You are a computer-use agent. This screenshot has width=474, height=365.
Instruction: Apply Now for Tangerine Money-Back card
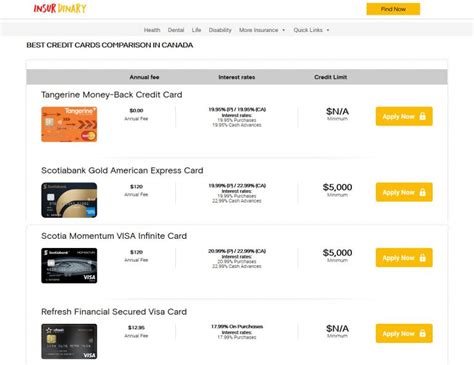pos(404,116)
